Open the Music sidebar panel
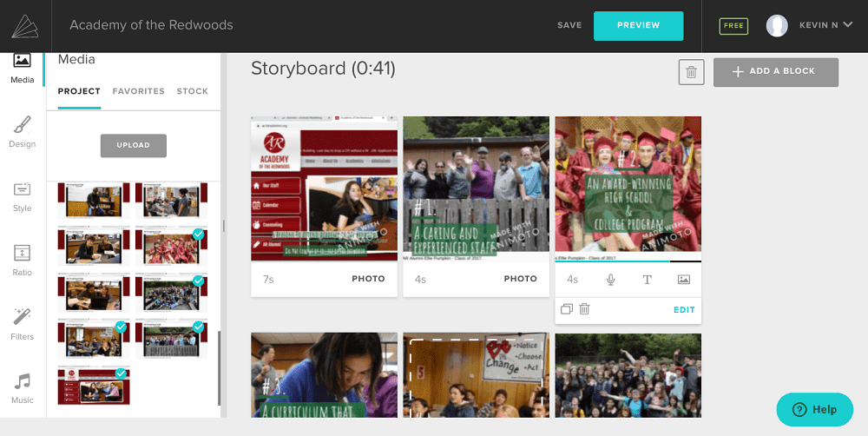Screen dimensions: 868x436 23,389
